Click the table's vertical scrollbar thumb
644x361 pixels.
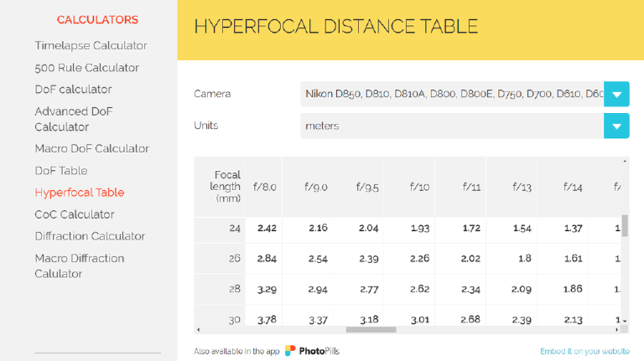(625, 224)
